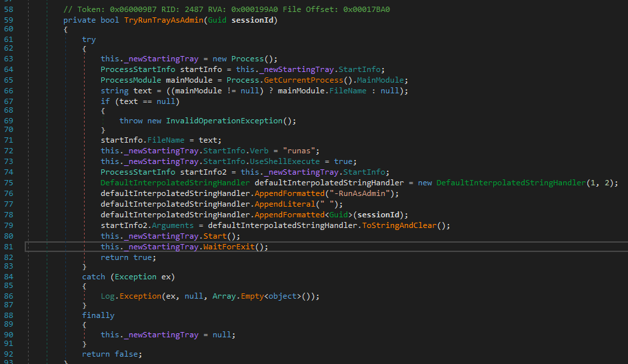Screen dimensions: 628x364
Task: Click UseShellExecute property on line 73
Action: coord(285,161)
